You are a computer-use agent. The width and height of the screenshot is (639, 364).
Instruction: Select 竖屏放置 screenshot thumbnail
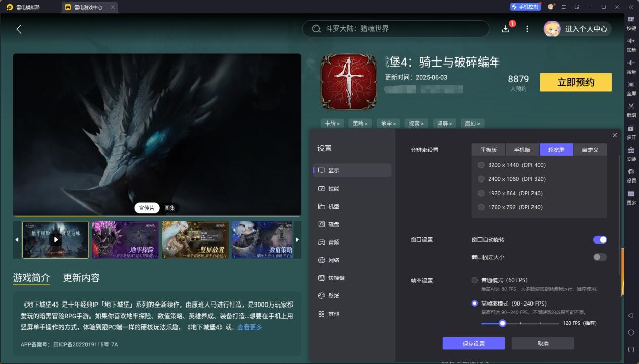coord(195,240)
